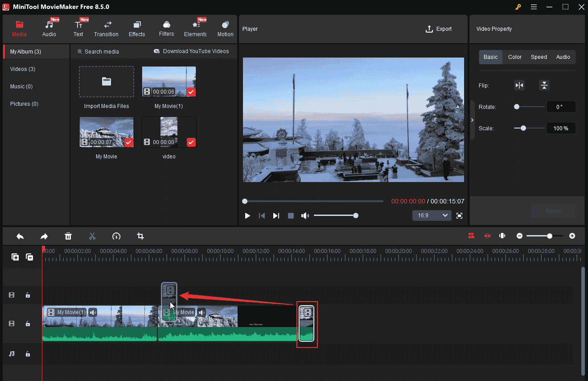Collapse the Video Property panel chevron
The width and height of the screenshot is (588, 381).
pyautogui.click(x=472, y=120)
